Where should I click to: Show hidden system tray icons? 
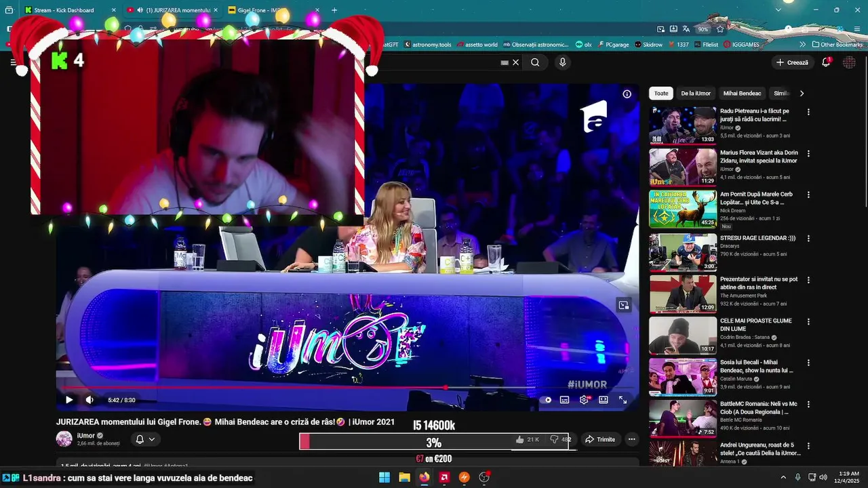point(783,477)
